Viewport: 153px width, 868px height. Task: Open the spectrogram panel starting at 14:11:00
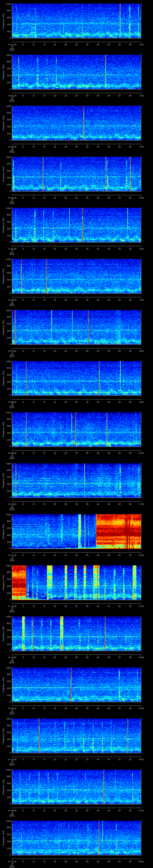pos(76,531)
